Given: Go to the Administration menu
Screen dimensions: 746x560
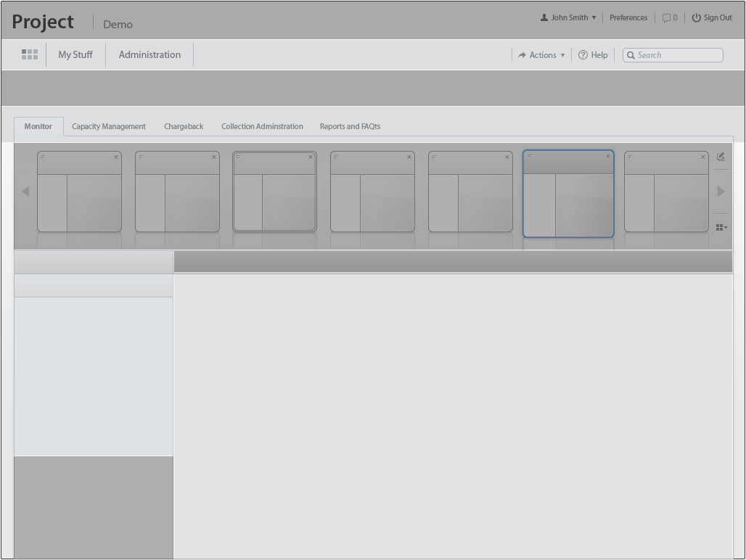Looking at the screenshot, I should pyautogui.click(x=149, y=55).
